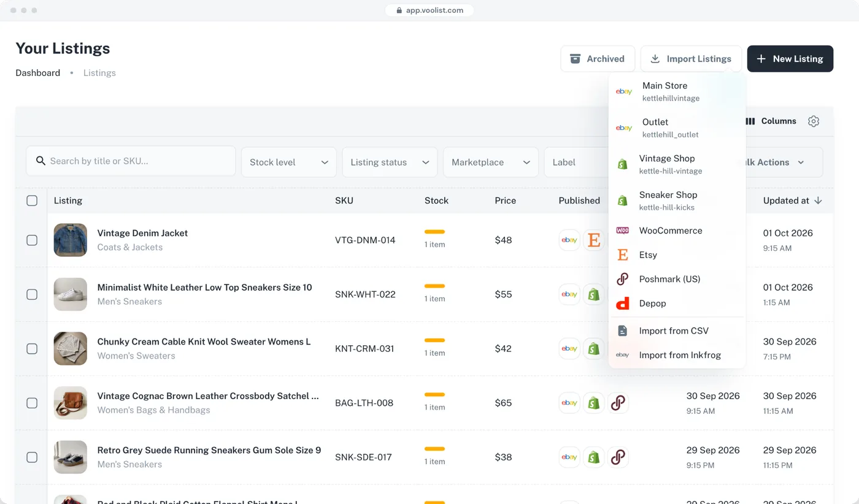
Task: Click Shopify icon in Cognac Leather Satchel row
Action: coord(594,403)
